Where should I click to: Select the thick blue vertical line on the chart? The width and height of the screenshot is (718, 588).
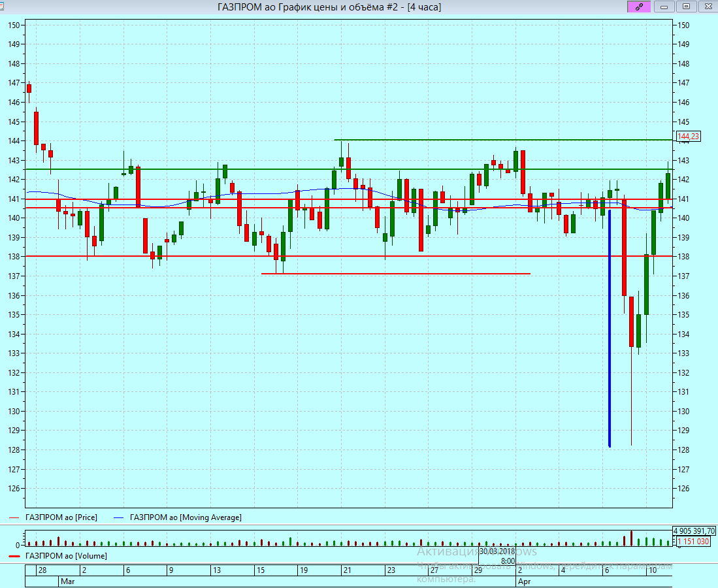click(610, 329)
